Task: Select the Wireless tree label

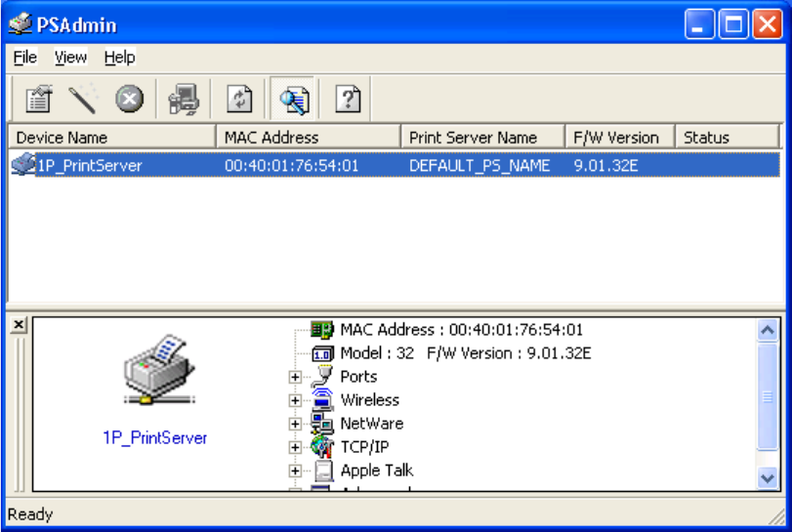Action: pyautogui.click(x=370, y=400)
